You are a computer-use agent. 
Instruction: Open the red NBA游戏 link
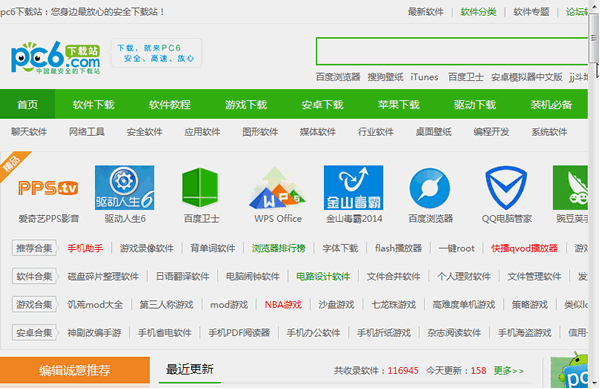coord(283,305)
